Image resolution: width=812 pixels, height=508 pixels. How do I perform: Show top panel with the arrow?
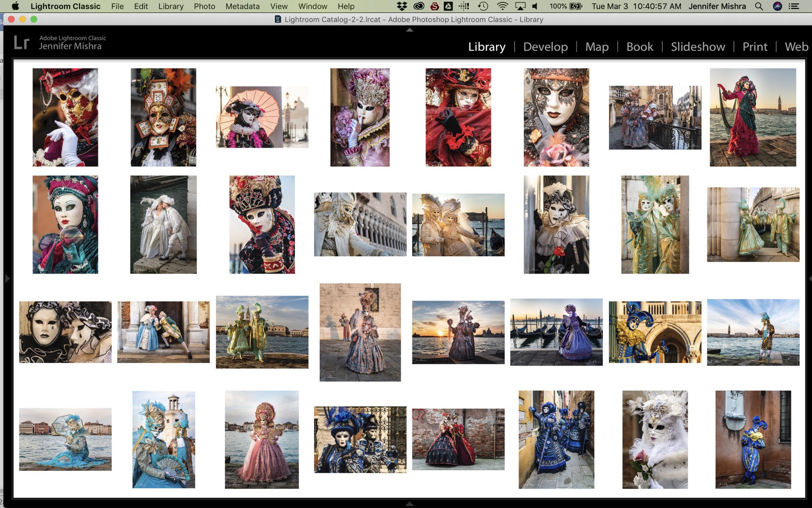[410, 30]
